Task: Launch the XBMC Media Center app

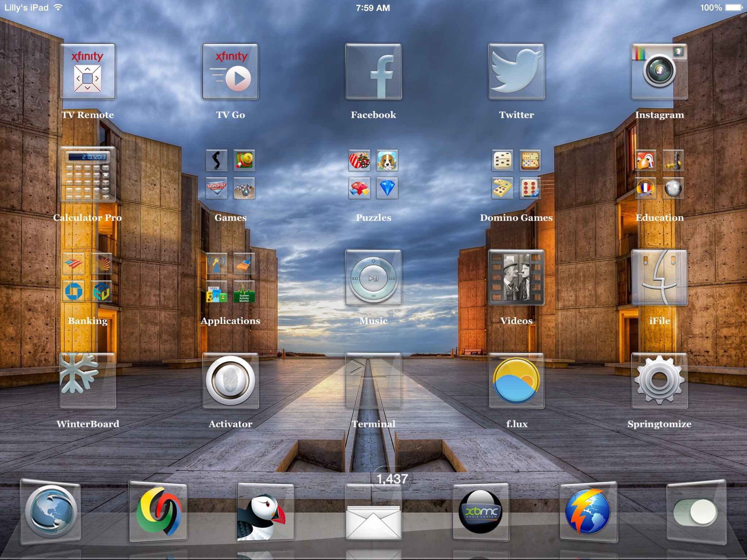Action: [481, 512]
